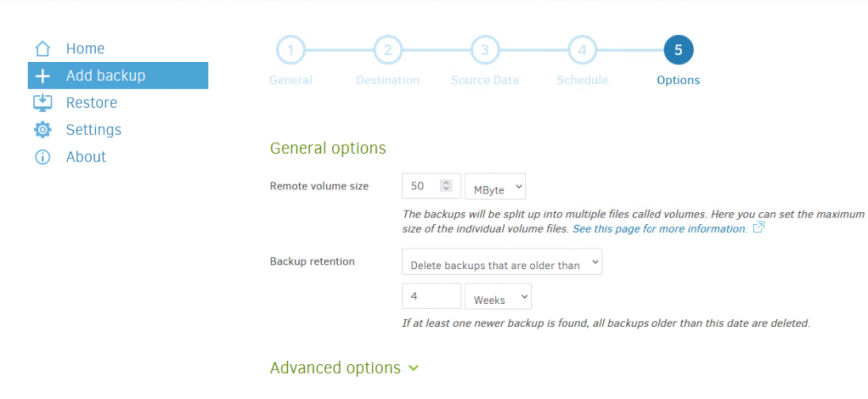The image size is (868, 399).
Task: Click the About info icon
Action: (42, 157)
